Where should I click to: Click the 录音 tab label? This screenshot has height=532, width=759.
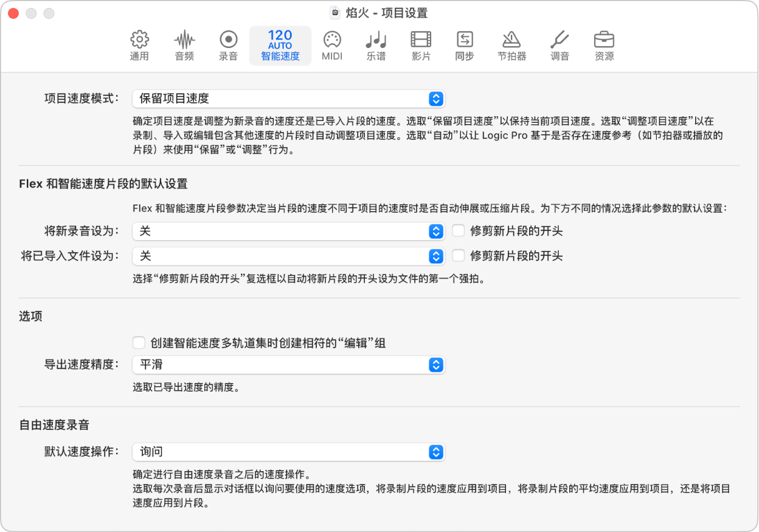[228, 57]
